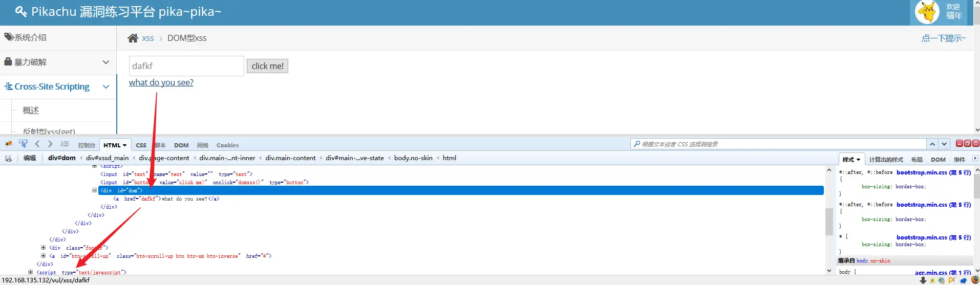The width and height of the screenshot is (980, 285).
Task: Open the command line popup icon
Action: [x=65, y=144]
